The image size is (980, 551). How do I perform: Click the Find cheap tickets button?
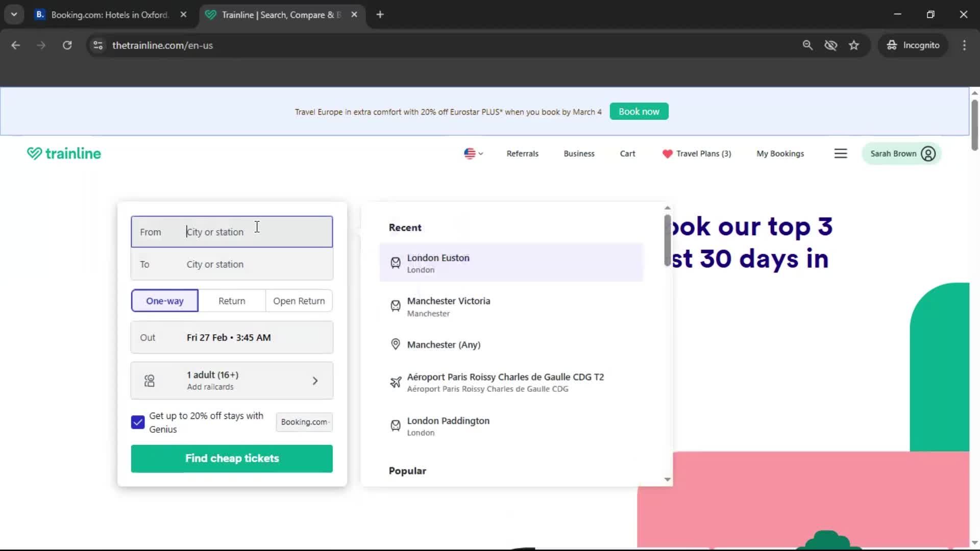(232, 458)
